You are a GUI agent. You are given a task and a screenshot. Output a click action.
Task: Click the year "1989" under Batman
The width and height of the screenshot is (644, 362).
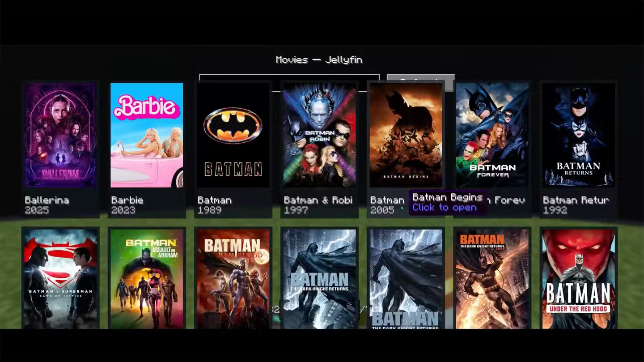pyautogui.click(x=210, y=210)
